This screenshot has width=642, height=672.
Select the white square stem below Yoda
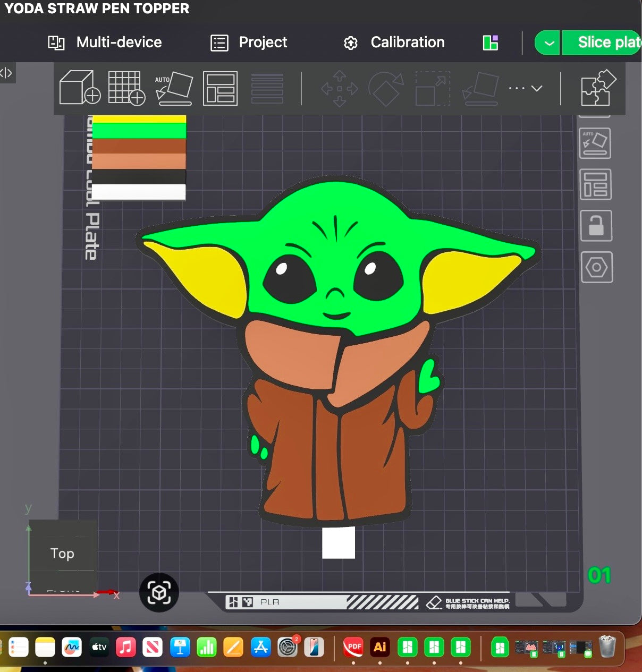pos(339,542)
